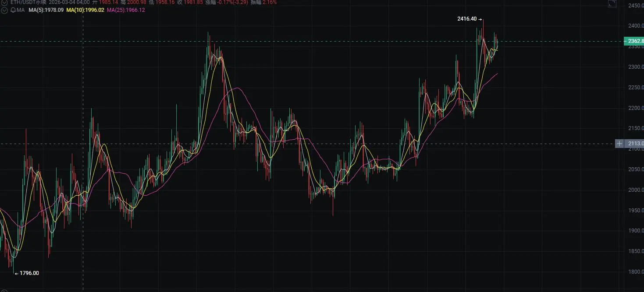The image size is (644, 292).
Task: Click the 2250 price axis label
Action: [x=636, y=88]
